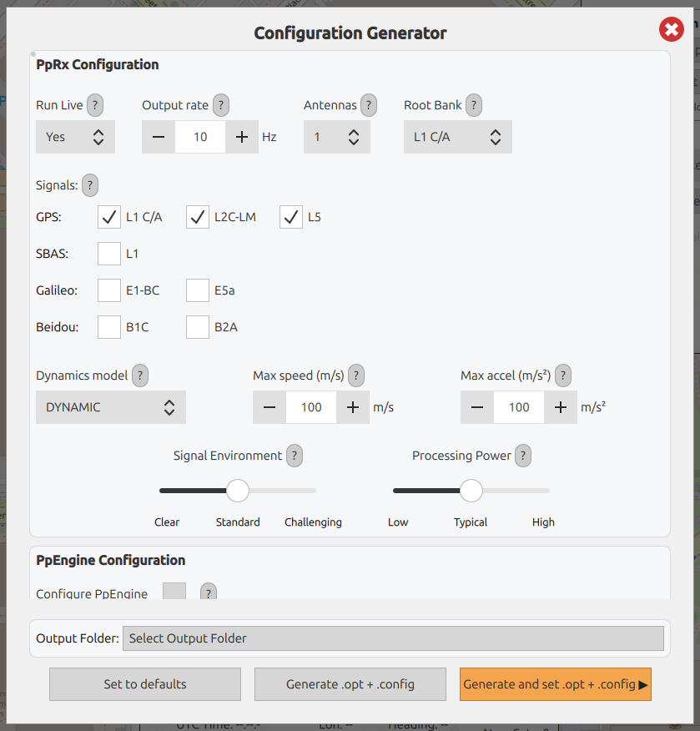Image resolution: width=700 pixels, height=731 pixels.
Task: Click the Processing Power slider handle
Action: click(x=471, y=491)
